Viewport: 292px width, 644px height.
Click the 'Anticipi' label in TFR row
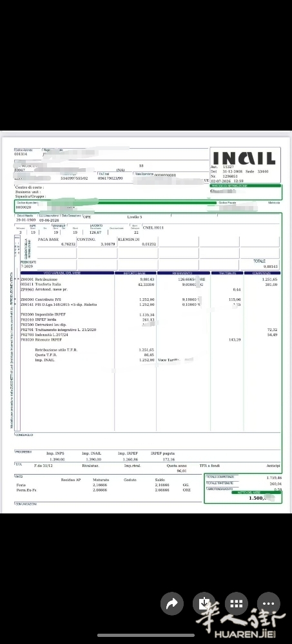pos(273,466)
